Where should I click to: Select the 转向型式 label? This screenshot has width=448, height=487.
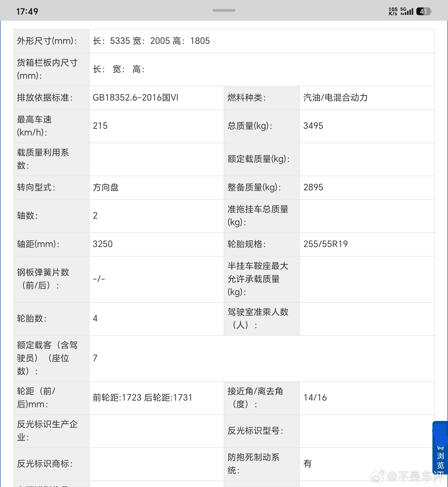point(36,188)
